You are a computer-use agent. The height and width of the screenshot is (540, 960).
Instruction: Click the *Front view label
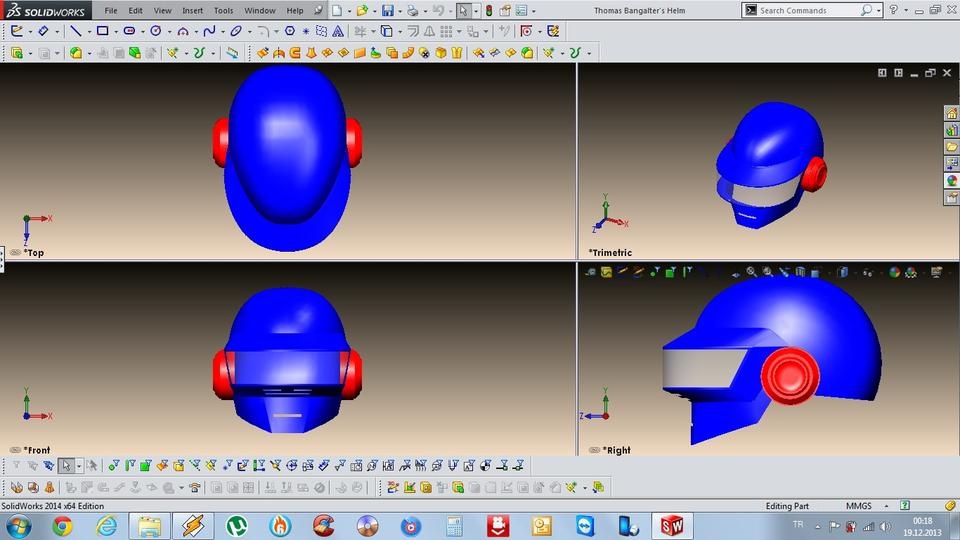[x=37, y=450]
